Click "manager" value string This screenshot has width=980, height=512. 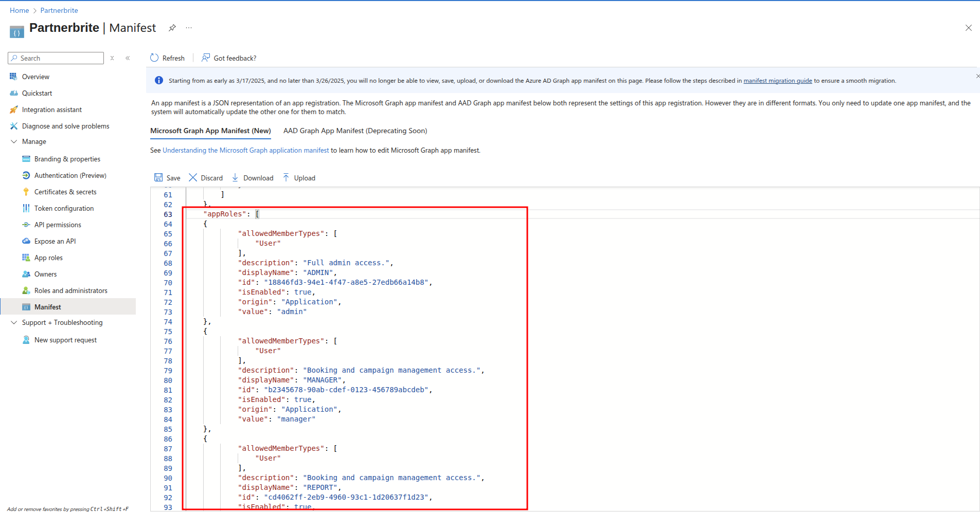[296, 419]
